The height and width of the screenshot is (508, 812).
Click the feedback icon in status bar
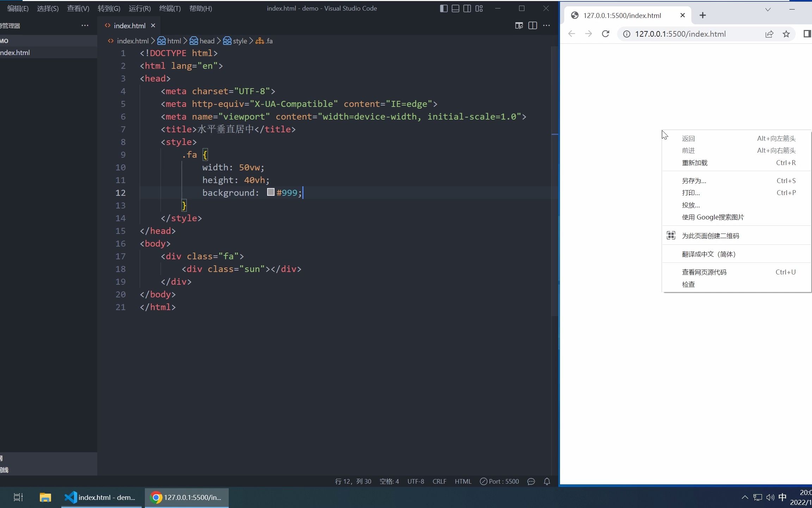coord(531,482)
